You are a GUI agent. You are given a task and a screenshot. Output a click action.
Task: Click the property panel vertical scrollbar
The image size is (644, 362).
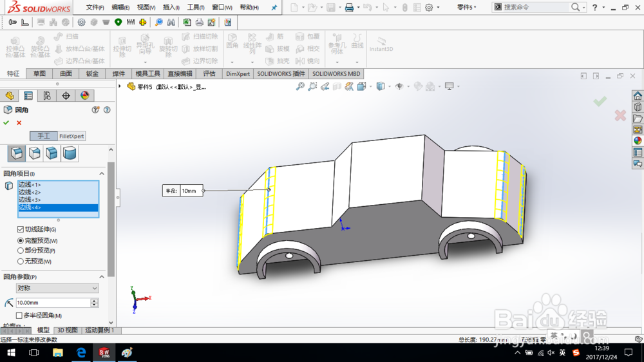111,220
